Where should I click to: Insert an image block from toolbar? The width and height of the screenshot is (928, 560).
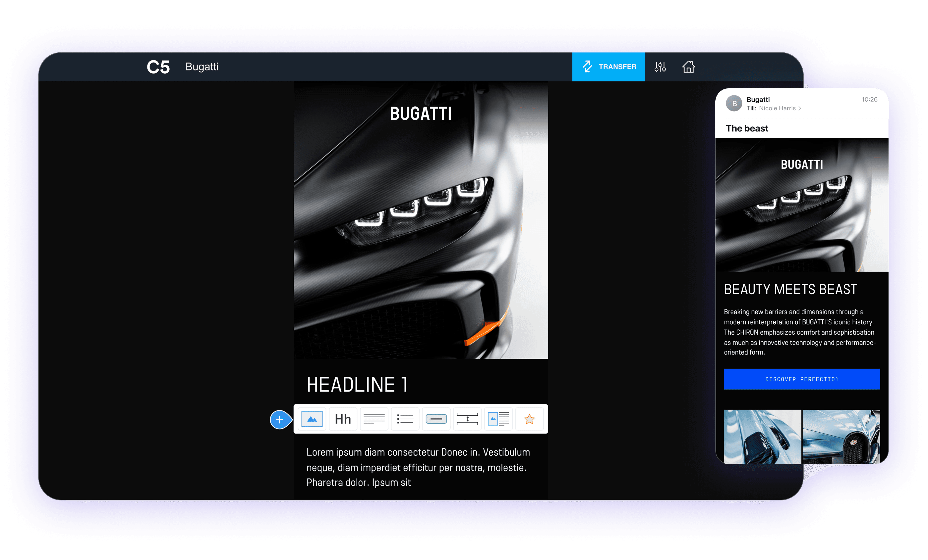312,419
